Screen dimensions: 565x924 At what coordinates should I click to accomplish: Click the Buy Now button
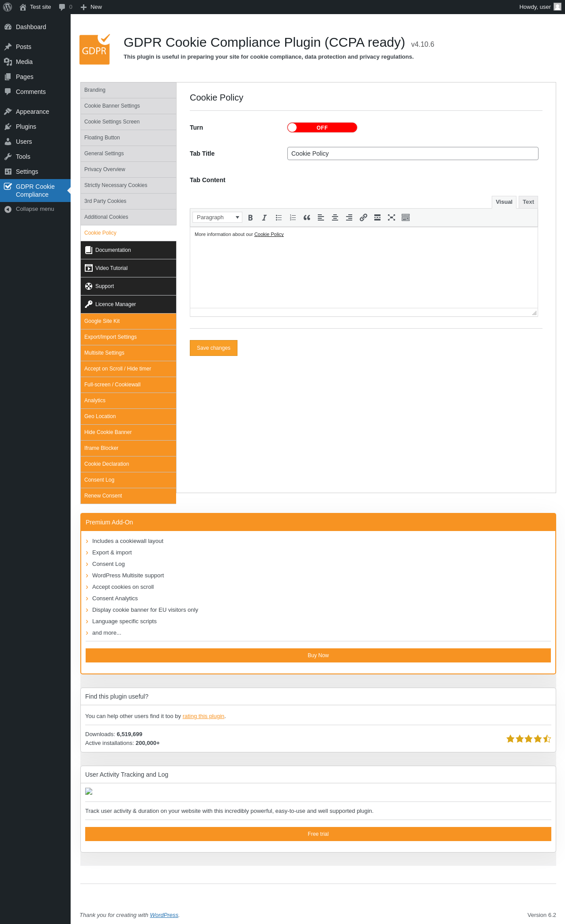(x=318, y=655)
